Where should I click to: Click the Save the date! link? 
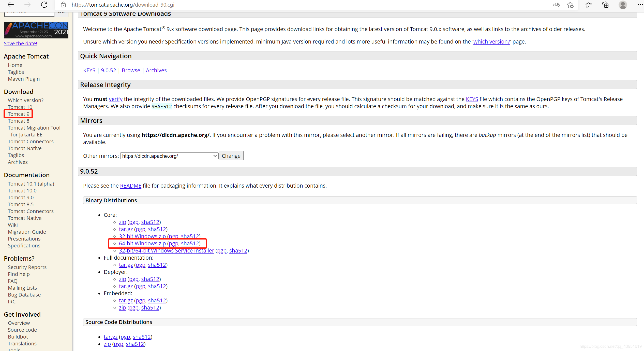pos(20,43)
